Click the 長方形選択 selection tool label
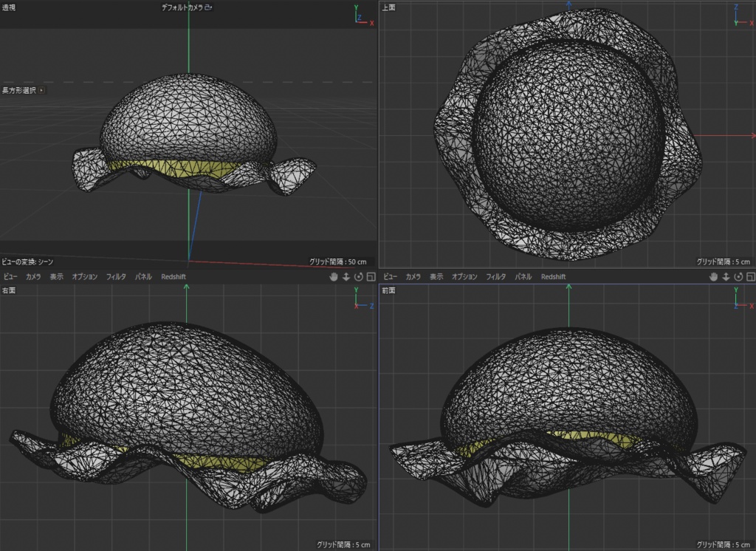Viewport: 756px width, 551px height. (19, 89)
